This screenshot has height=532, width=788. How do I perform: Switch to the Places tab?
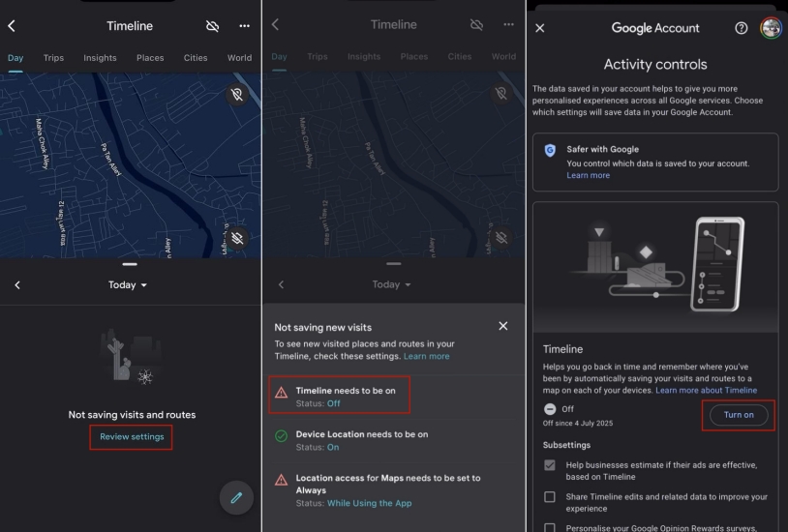[150, 58]
